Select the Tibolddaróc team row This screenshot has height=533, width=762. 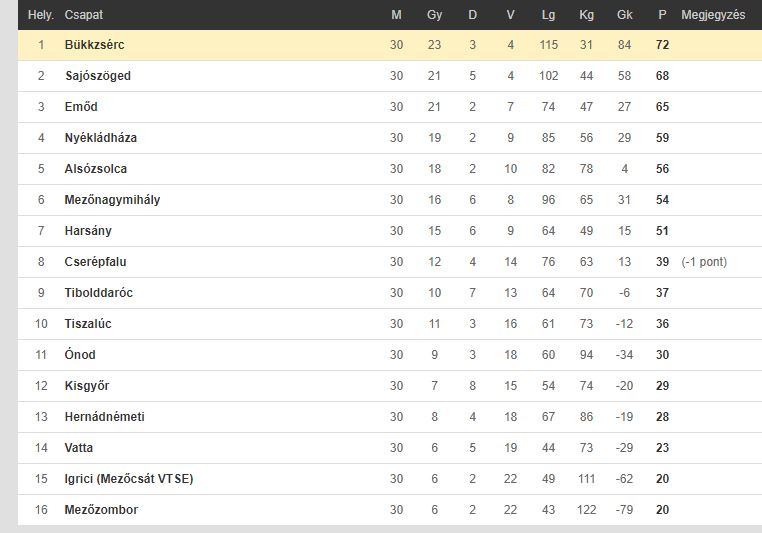coord(390,293)
